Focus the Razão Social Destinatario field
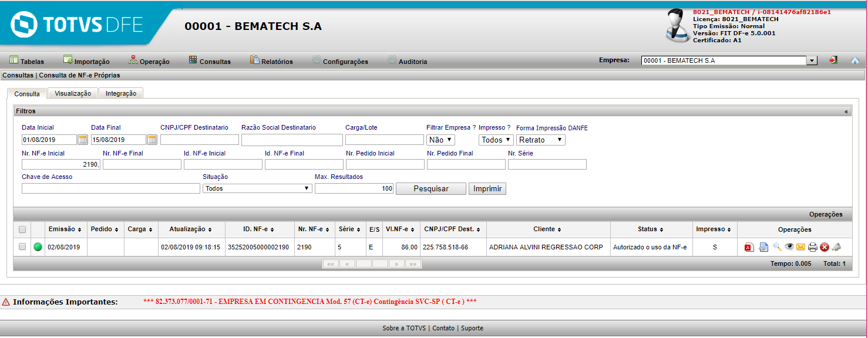868x338 pixels. coord(292,140)
